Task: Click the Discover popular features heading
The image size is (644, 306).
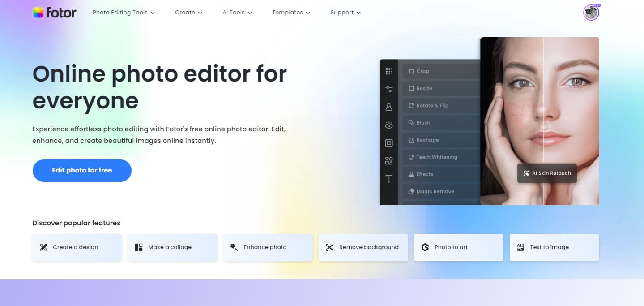Action: tap(77, 223)
